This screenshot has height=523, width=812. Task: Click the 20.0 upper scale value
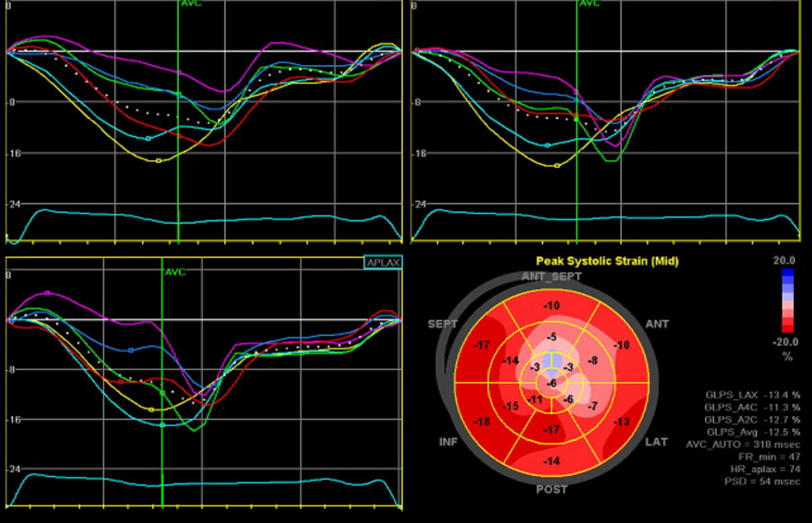784,260
